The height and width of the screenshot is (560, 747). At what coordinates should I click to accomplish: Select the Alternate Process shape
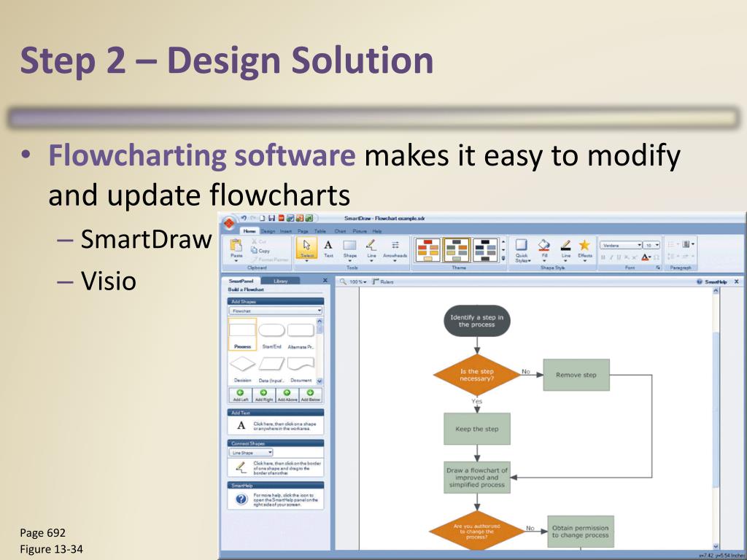(301, 334)
